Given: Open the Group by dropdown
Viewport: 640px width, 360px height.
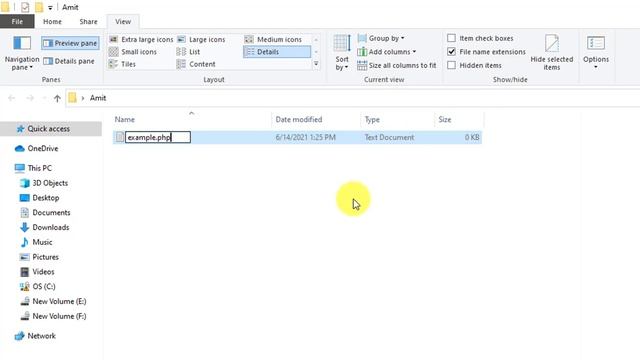Looking at the screenshot, I should pyautogui.click(x=381, y=38).
